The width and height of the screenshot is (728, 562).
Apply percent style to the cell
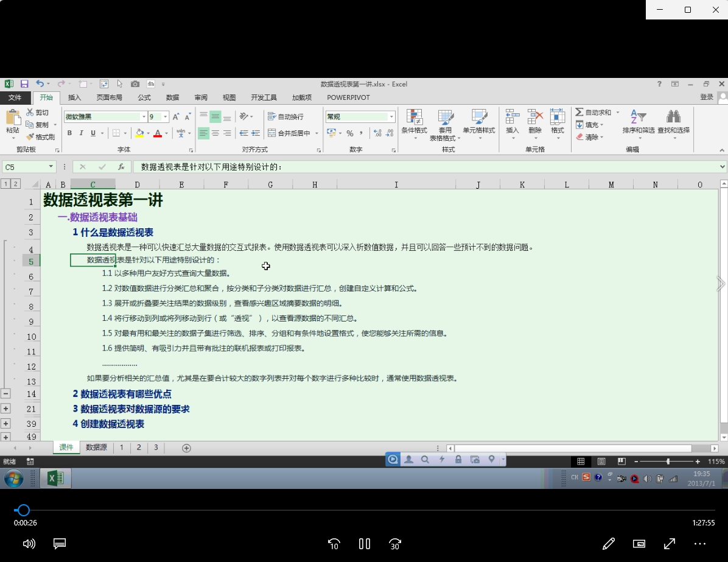[x=351, y=133]
